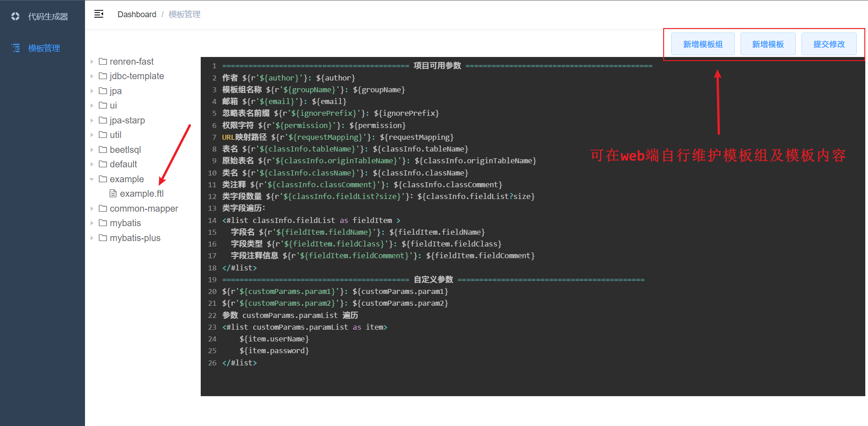Screen dimensions: 868x426
Task: Click the mybatis folder icon
Action: (103, 222)
